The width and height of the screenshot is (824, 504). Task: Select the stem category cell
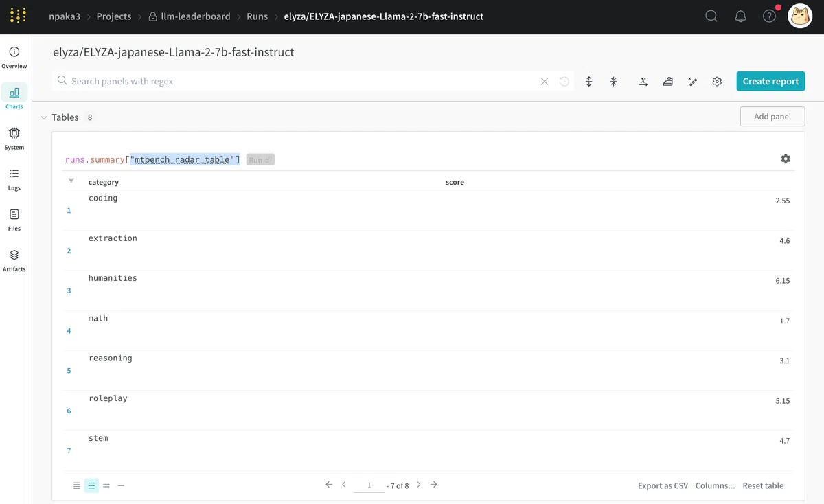tap(98, 438)
